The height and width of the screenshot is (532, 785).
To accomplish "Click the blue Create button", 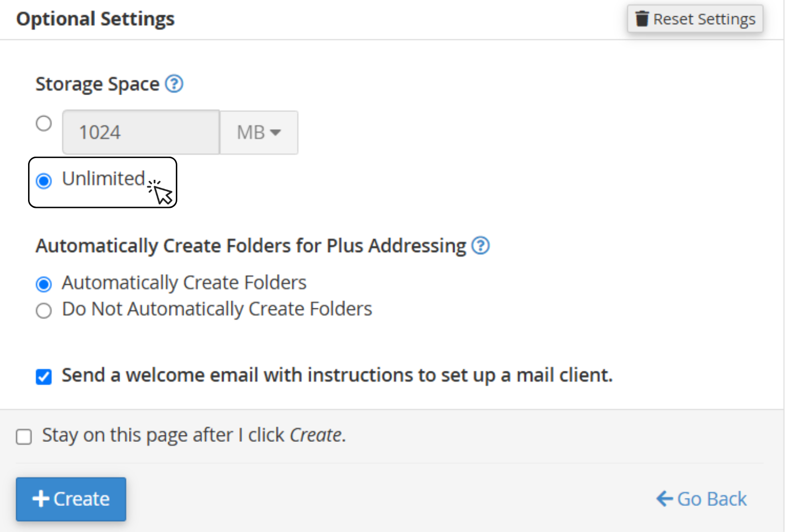I will [x=71, y=499].
